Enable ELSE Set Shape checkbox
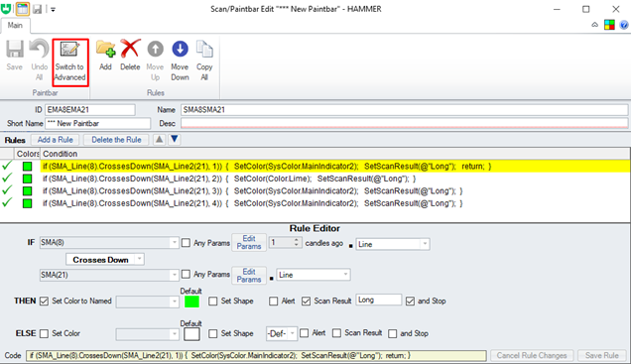This screenshot has height=364, width=631. click(x=213, y=333)
